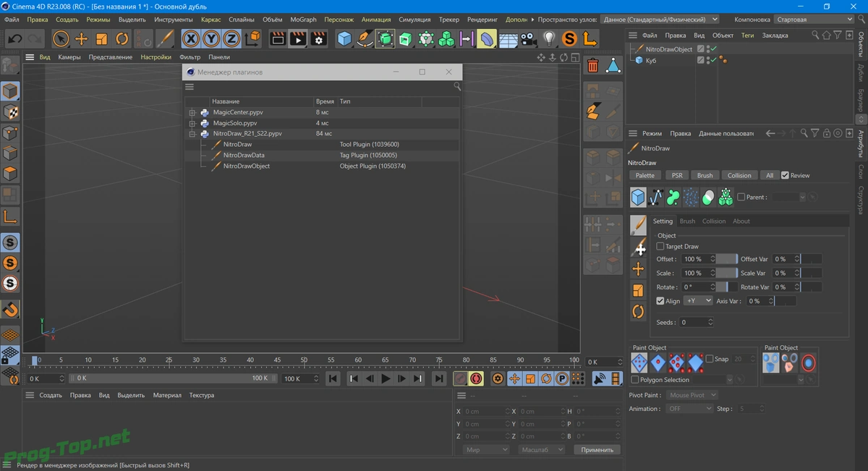Image resolution: width=868 pixels, height=471 pixels.
Task: Click the coordinate system cube icon
Action: (252, 39)
